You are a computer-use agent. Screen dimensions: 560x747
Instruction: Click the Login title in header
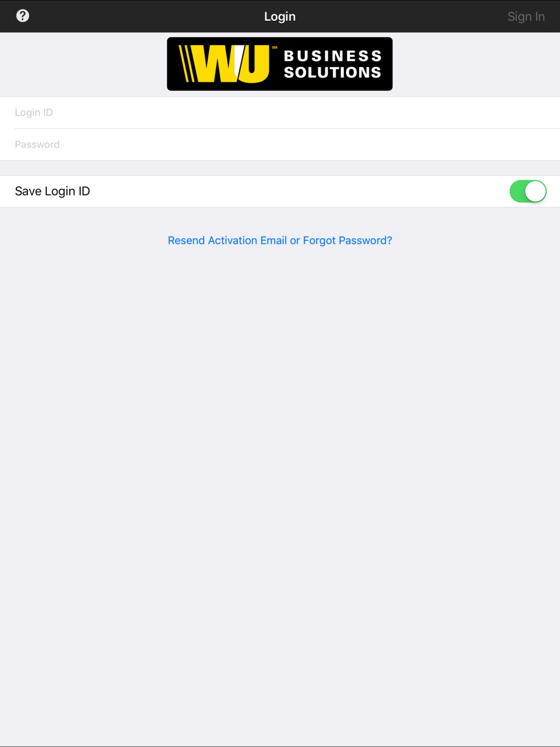tap(280, 17)
